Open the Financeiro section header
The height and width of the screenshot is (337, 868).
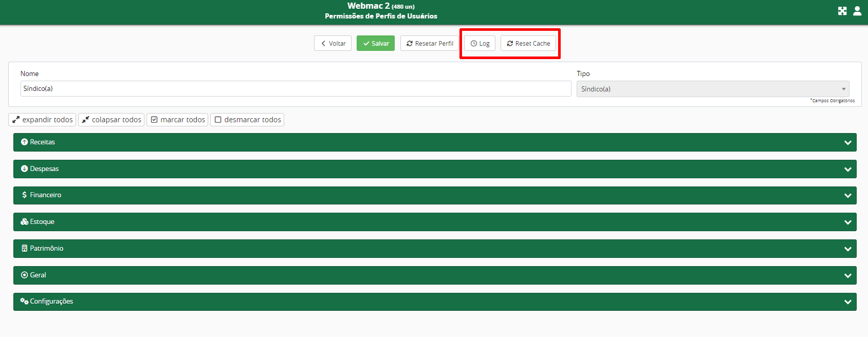(x=434, y=195)
